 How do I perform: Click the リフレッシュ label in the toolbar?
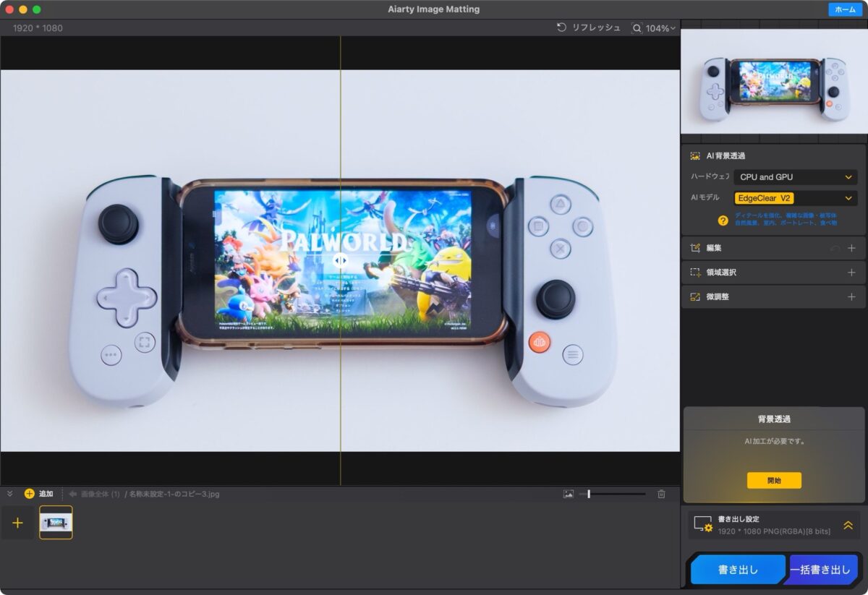597,27
